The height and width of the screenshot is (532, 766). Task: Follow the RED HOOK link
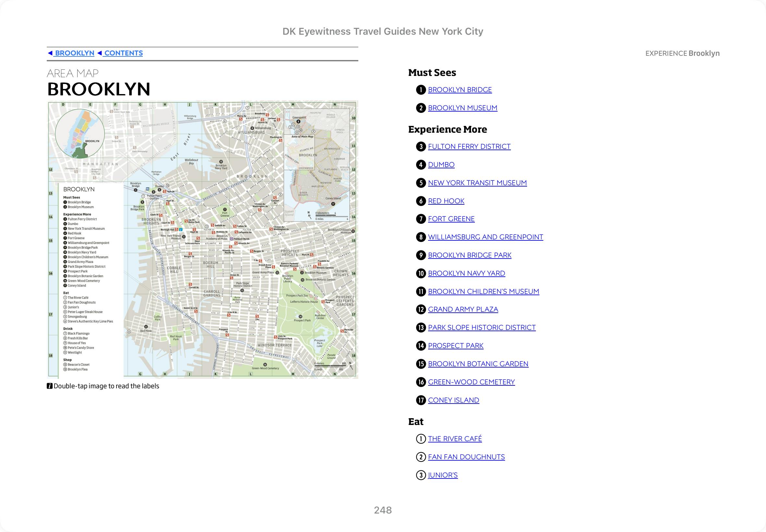tap(446, 201)
